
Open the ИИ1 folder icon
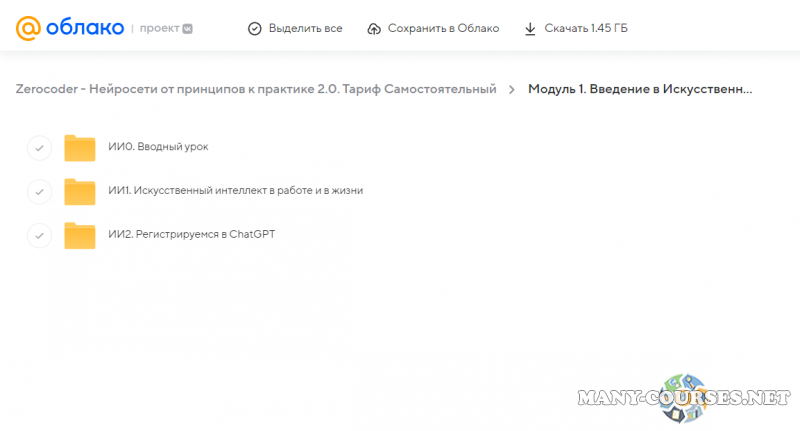tap(79, 191)
